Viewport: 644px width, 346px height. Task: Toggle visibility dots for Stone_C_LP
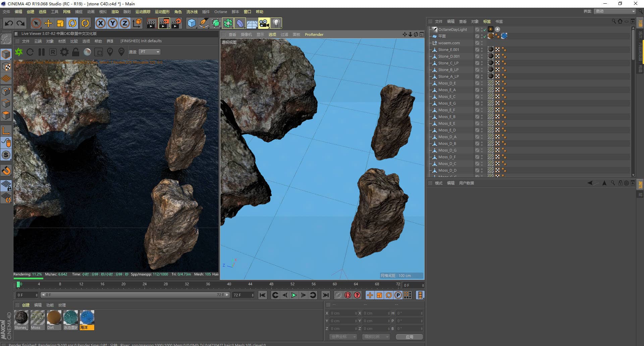[482, 63]
